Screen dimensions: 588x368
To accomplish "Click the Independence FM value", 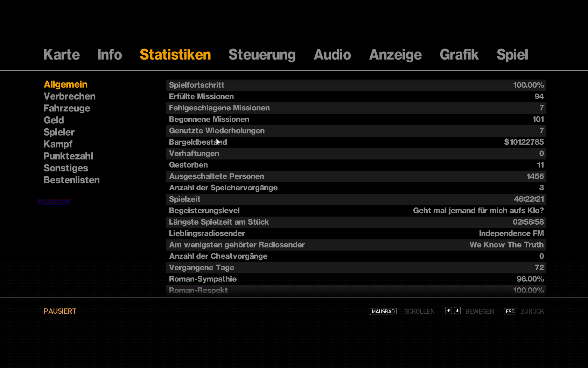I will point(511,233).
